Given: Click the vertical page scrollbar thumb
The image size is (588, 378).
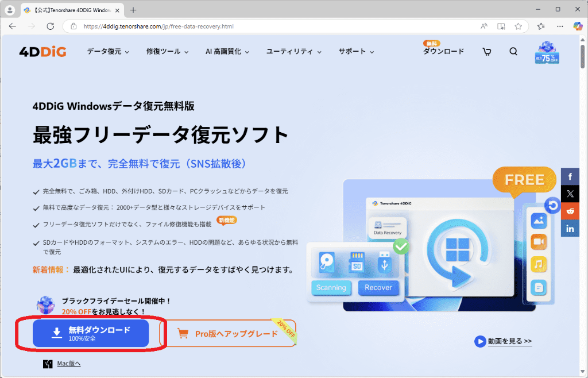Looking at the screenshot, I should 582,56.
